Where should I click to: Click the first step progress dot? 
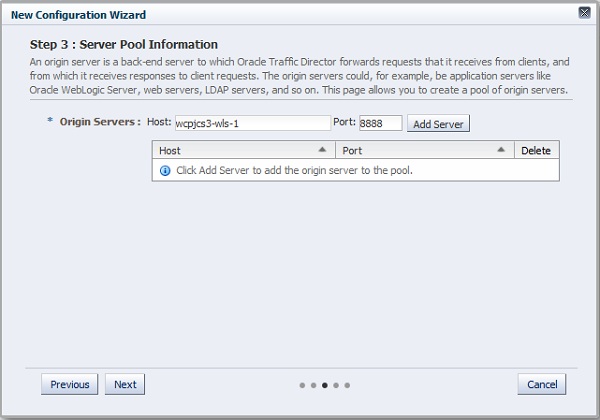pyautogui.click(x=302, y=385)
